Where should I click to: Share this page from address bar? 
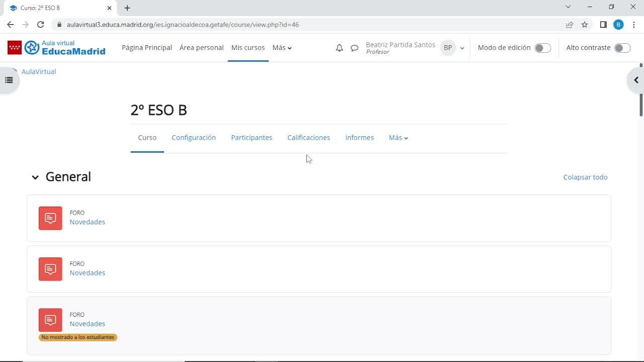pyautogui.click(x=570, y=24)
